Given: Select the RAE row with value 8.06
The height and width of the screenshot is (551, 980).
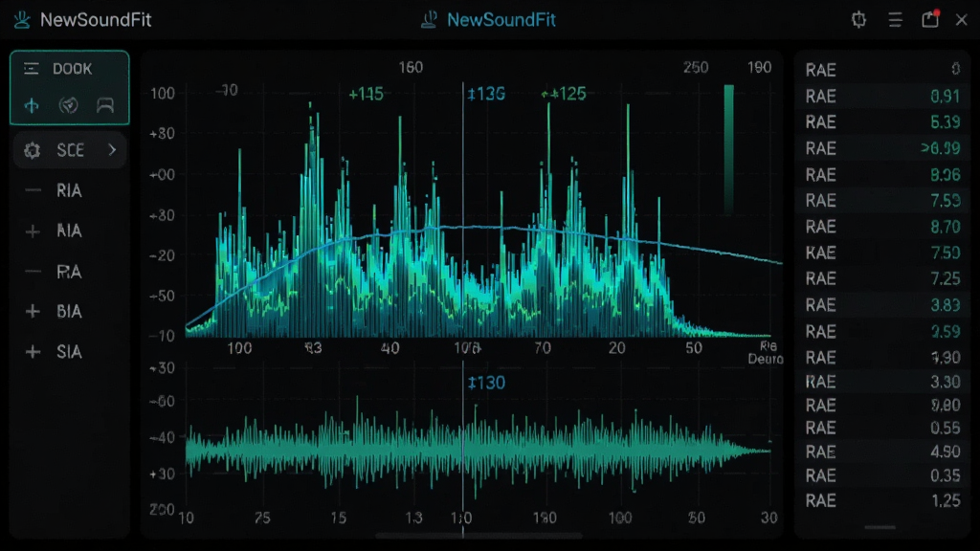Looking at the screenshot, I should 881,174.
